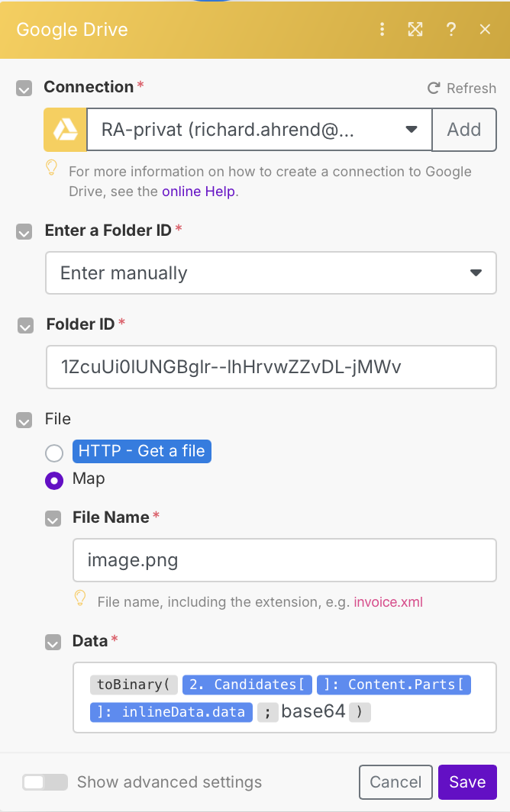Click the File Name input field
Image resolution: width=510 pixels, height=812 pixels.
(x=284, y=562)
